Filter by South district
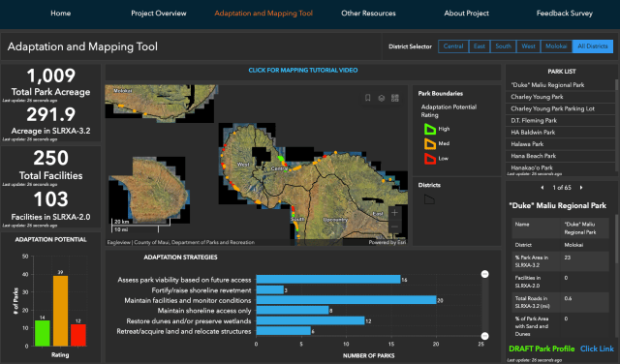This screenshot has height=364, width=620. (503, 46)
